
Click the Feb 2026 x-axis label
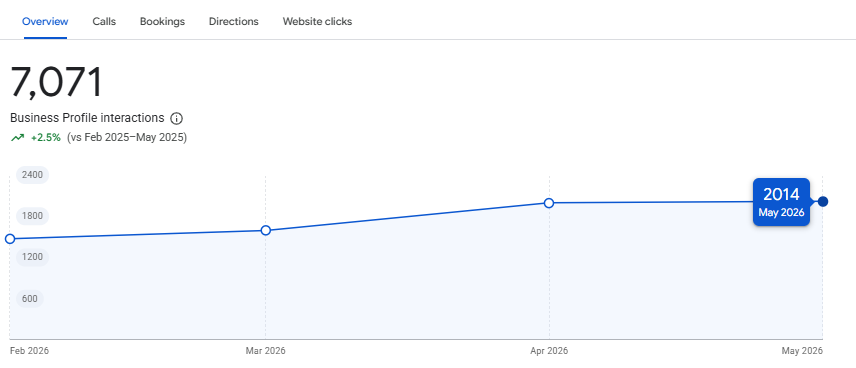[29, 351]
